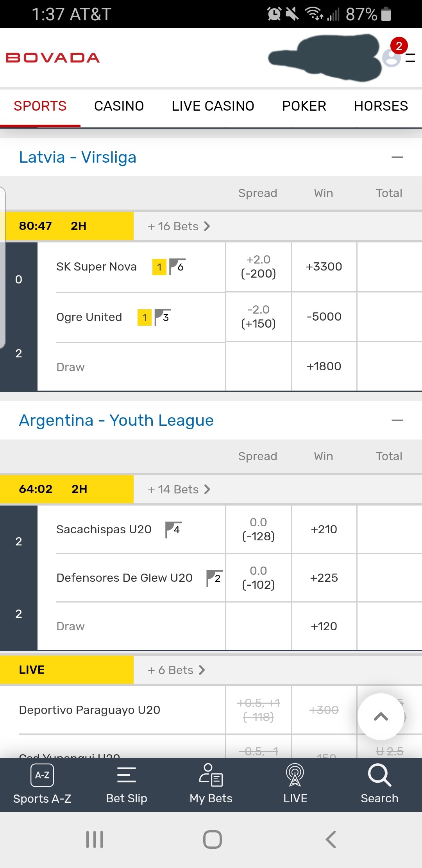Switch to the CASINO tab
This screenshot has width=422, height=868.
pyautogui.click(x=119, y=106)
